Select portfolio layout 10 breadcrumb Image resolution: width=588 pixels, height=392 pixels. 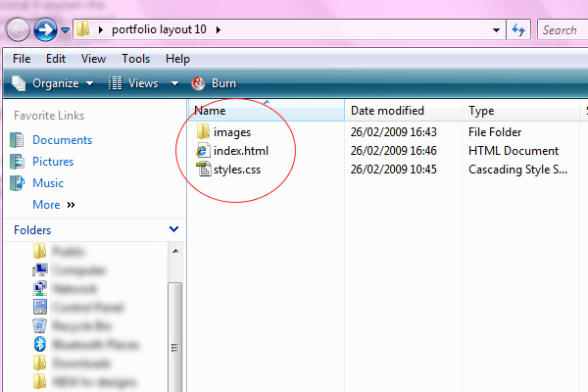tap(159, 29)
